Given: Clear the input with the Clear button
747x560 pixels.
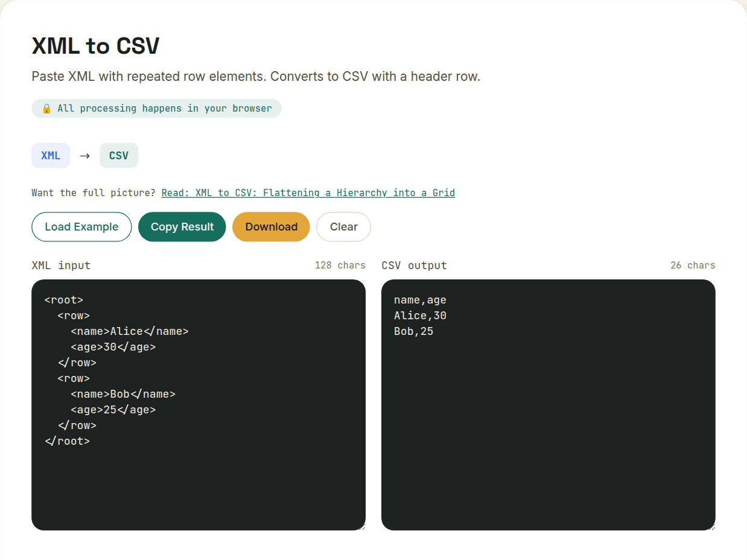Looking at the screenshot, I should click(343, 227).
